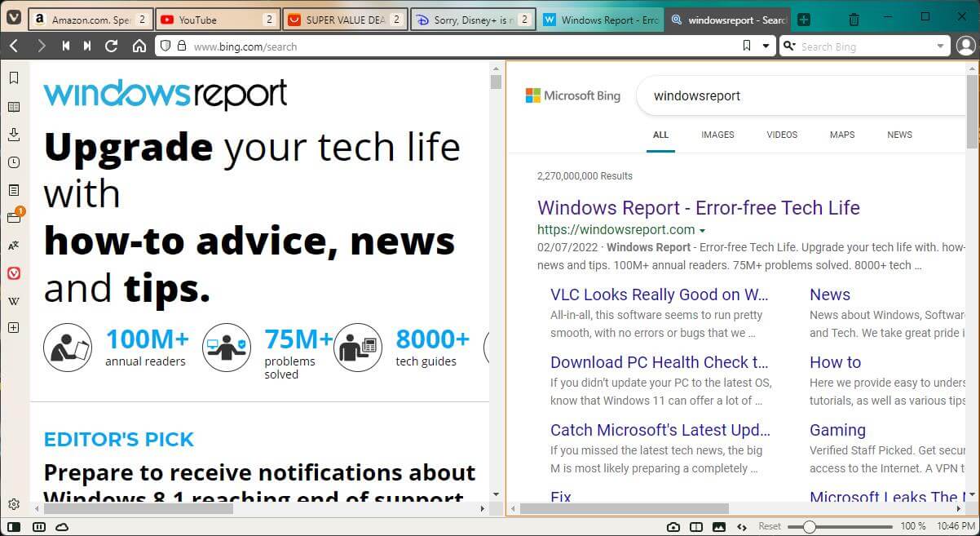
Task: Open the closed tabs trash can
Action: pyautogui.click(x=854, y=20)
